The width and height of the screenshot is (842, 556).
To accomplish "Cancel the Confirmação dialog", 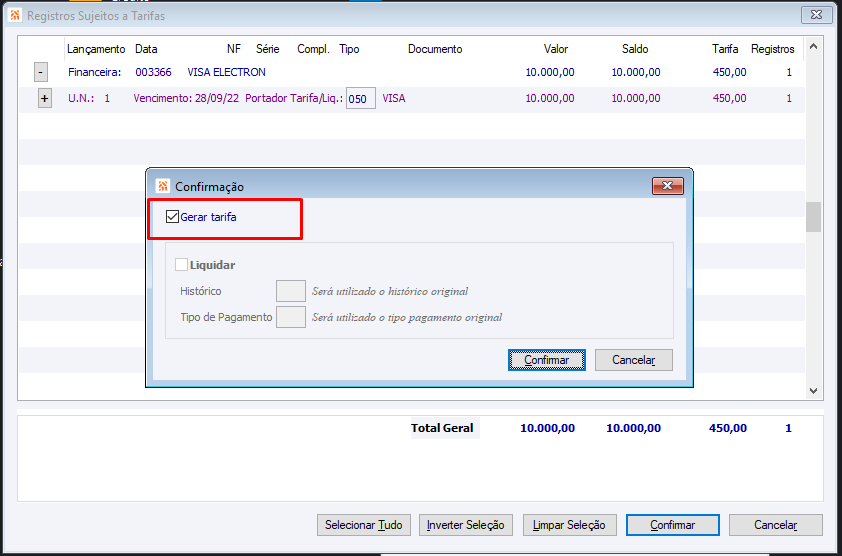I will [634, 360].
